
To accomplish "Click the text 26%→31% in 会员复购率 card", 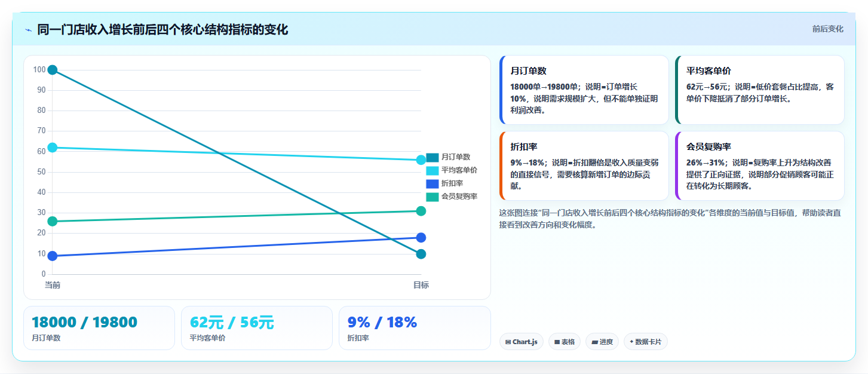I will point(704,163).
